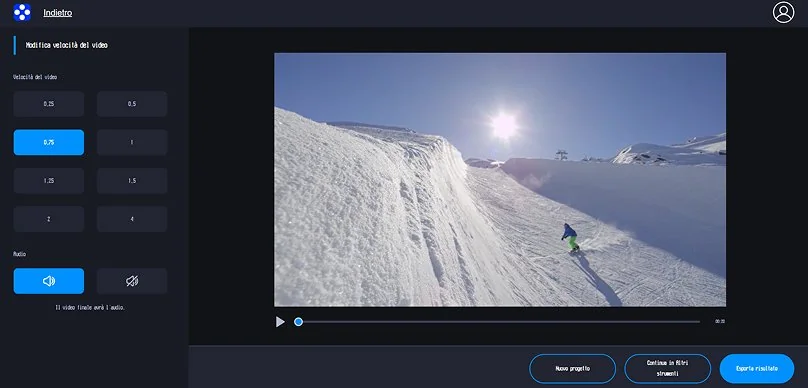
Task: Click the snowboarding video preview
Action: tap(500, 180)
